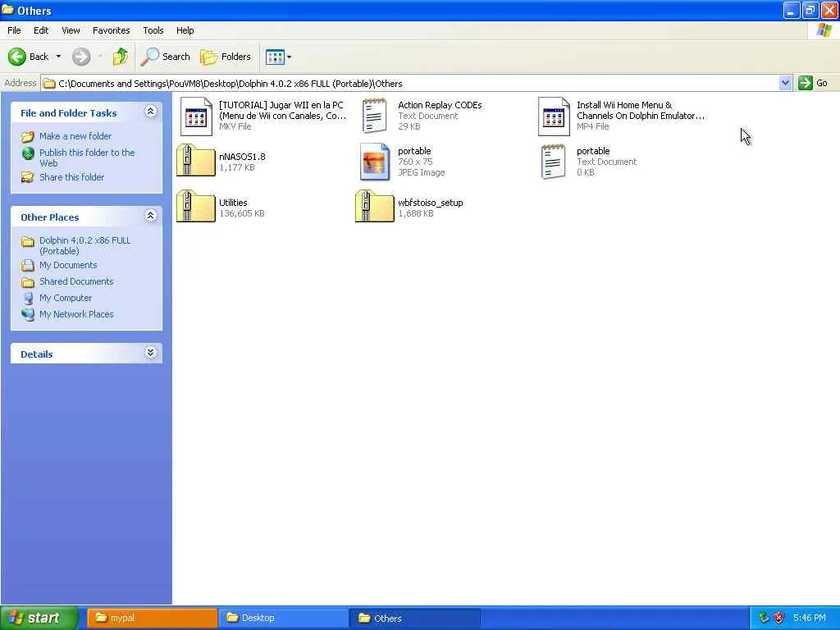This screenshot has width=840, height=630.
Task: Open the Edit menu
Action: (41, 30)
